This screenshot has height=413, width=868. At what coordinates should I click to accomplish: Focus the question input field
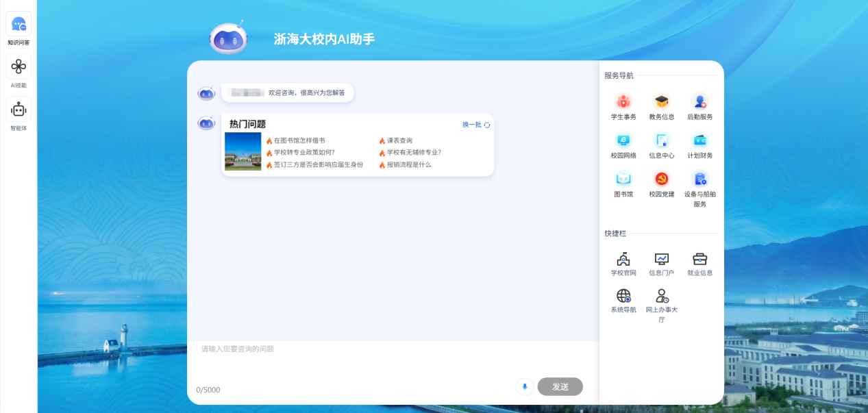point(393,359)
